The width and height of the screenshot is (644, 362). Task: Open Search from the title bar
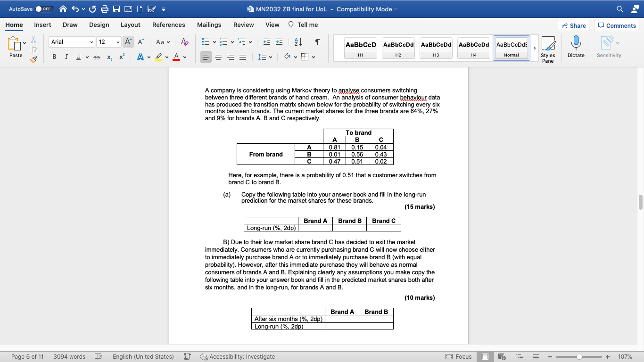click(619, 8)
